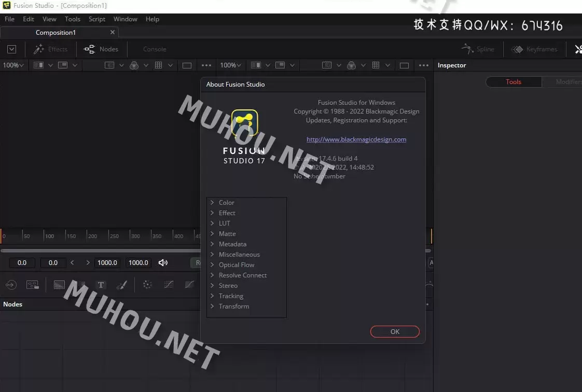The image size is (582, 392).
Task: Open the Tools menu
Action: (x=73, y=19)
